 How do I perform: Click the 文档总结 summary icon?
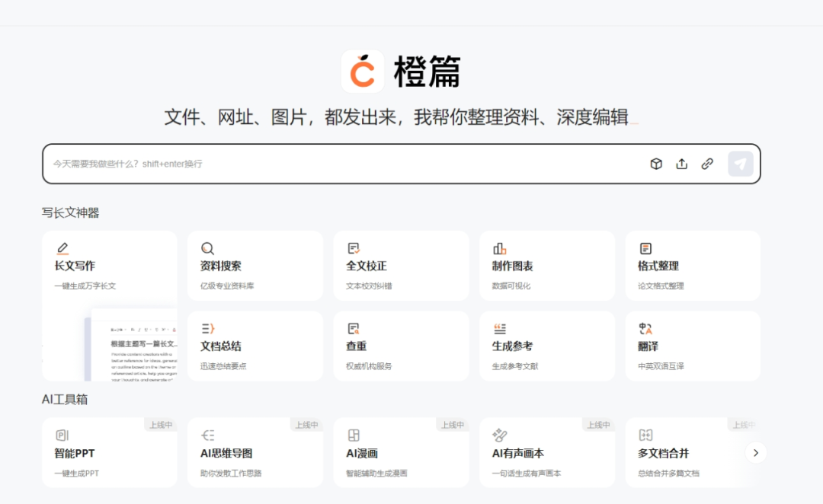tap(207, 329)
